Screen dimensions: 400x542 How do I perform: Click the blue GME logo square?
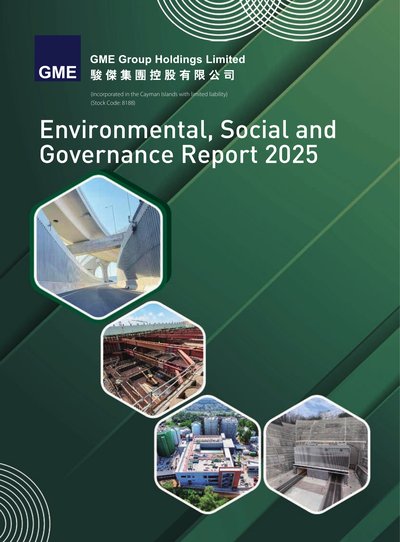57,58
